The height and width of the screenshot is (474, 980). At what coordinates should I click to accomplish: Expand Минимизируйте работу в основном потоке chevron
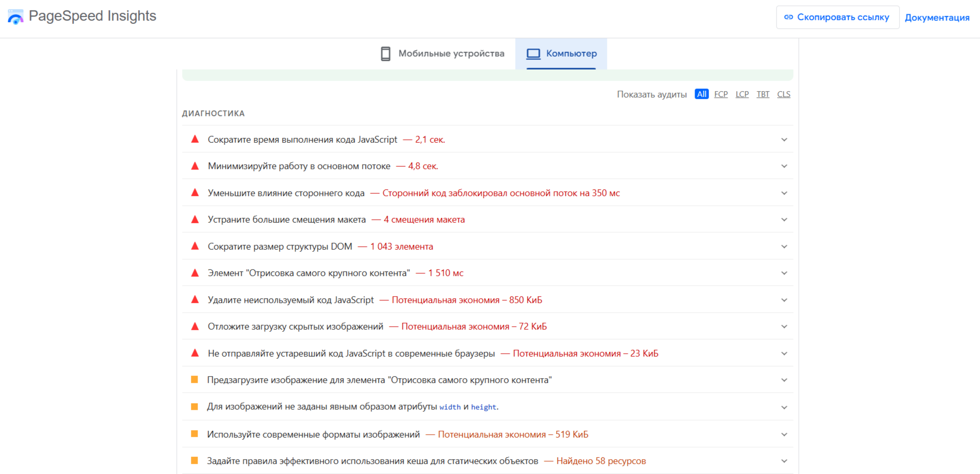[x=784, y=166]
